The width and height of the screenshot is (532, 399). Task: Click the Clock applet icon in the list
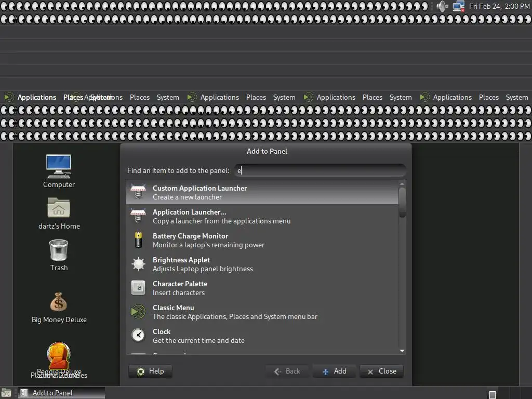point(138,335)
